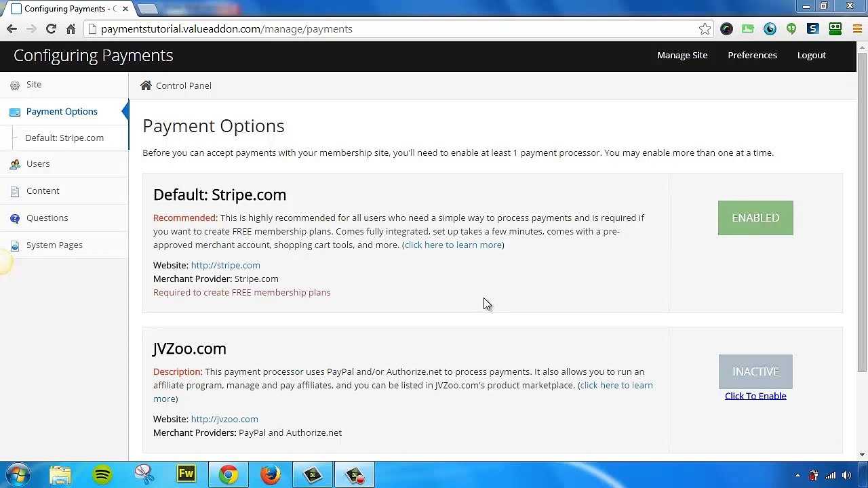Image resolution: width=868 pixels, height=488 pixels.
Task: Click the Control Panel breadcrumb link
Action: tap(184, 85)
